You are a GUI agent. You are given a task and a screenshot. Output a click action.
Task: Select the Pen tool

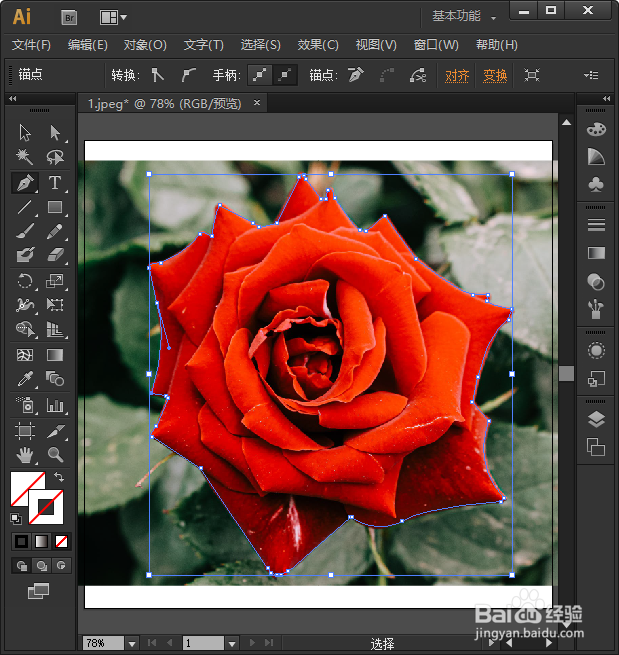coord(25,182)
